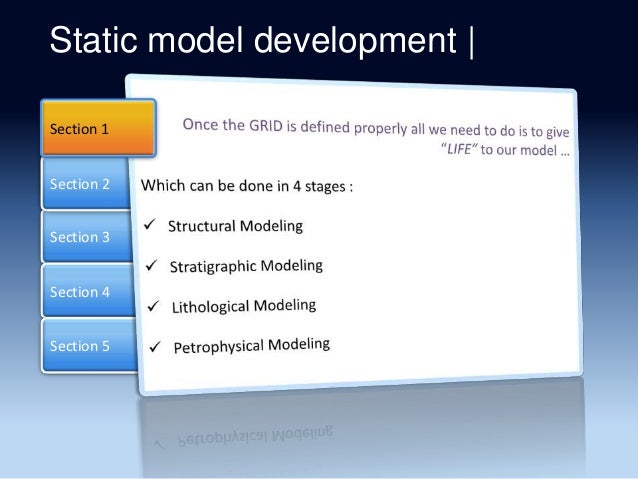Click the checkmark beside Petrophysical Modeling
This screenshot has height=479, width=638.
[x=155, y=347]
